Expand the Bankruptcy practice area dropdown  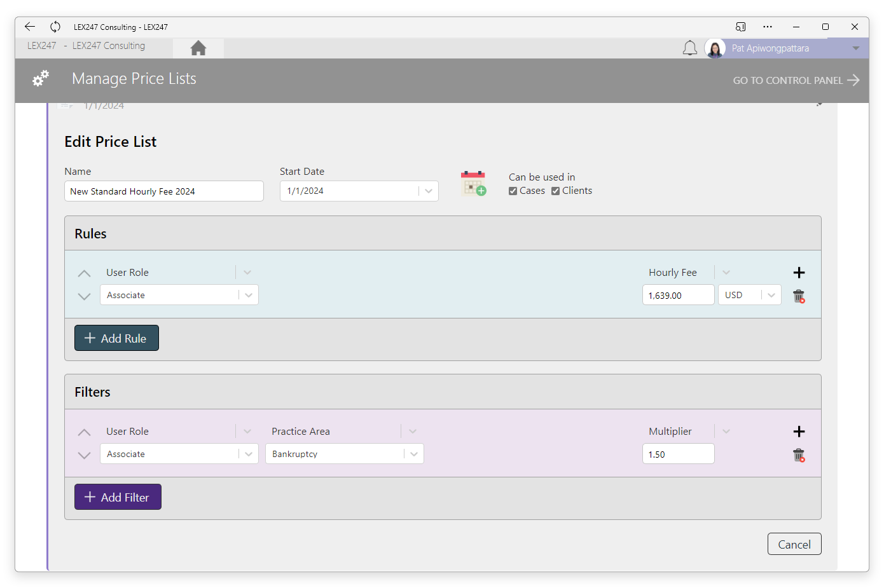[414, 454]
